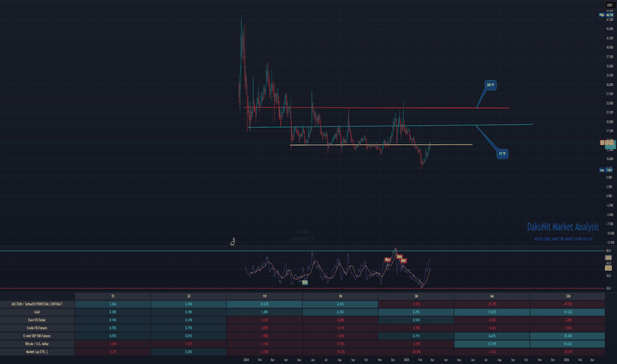Viewport: 617px width, 364px height.
Task: Open the USDT currency selector on the price axis
Action: pyautogui.click(x=610, y=5)
